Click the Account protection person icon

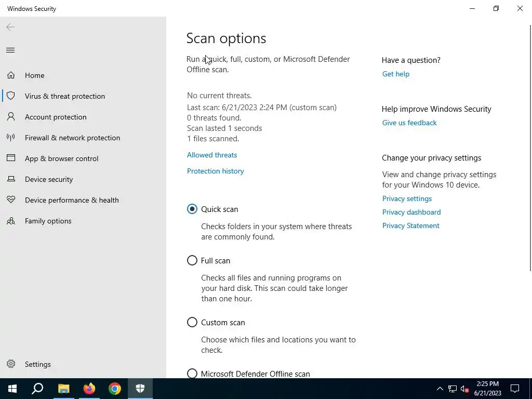[x=11, y=117]
